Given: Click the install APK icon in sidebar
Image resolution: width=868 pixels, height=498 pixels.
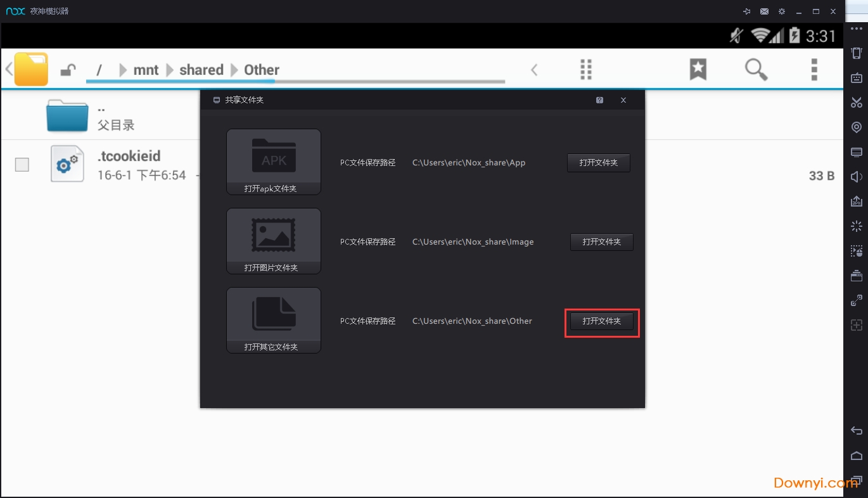Looking at the screenshot, I should coord(856,201).
